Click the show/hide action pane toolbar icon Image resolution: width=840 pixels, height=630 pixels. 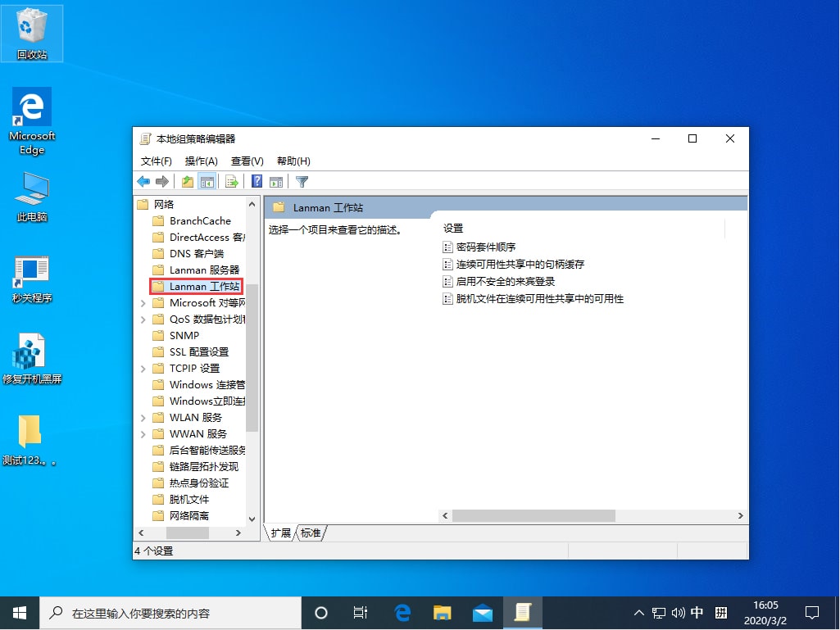[275, 181]
